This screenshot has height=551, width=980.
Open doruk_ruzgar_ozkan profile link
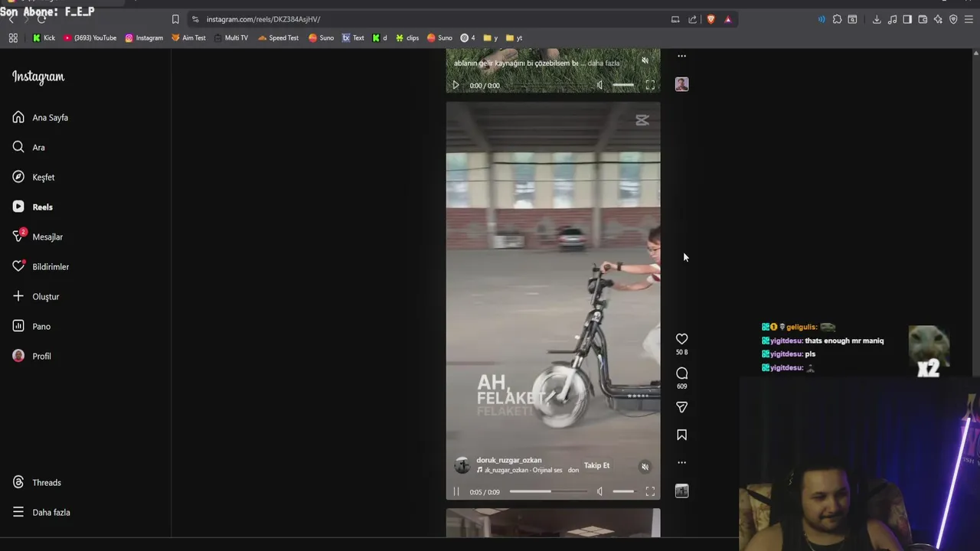pyautogui.click(x=509, y=460)
